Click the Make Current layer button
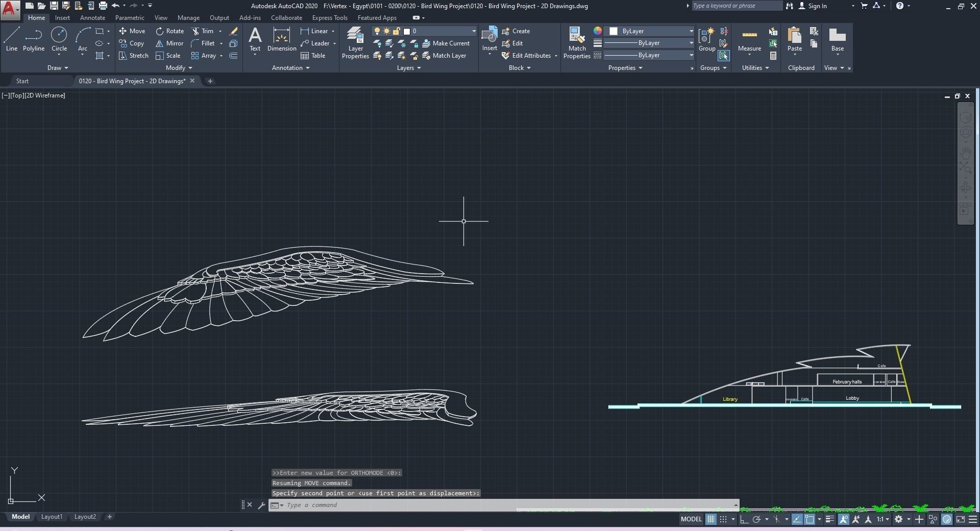Screen dimensions: 980x531 tap(446, 43)
